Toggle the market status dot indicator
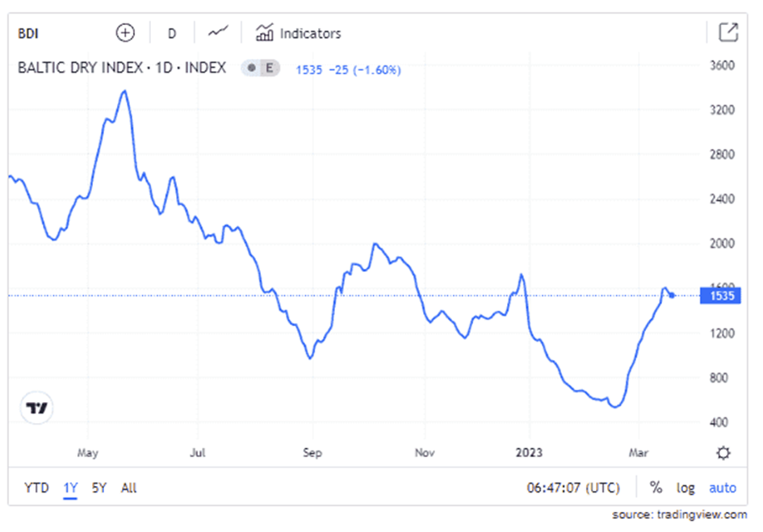Image resolution: width=763 pixels, height=532 pixels. 252,68
